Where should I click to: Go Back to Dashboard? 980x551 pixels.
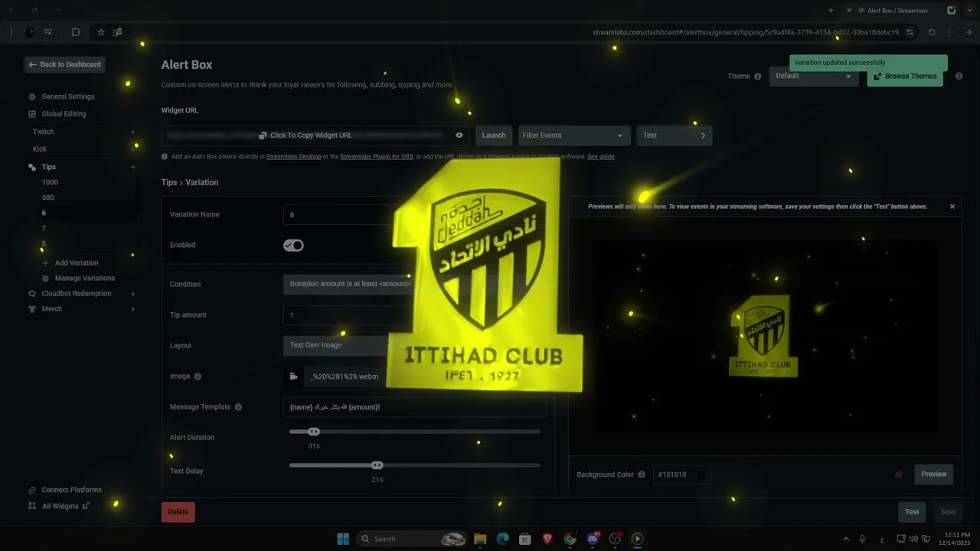(x=64, y=64)
